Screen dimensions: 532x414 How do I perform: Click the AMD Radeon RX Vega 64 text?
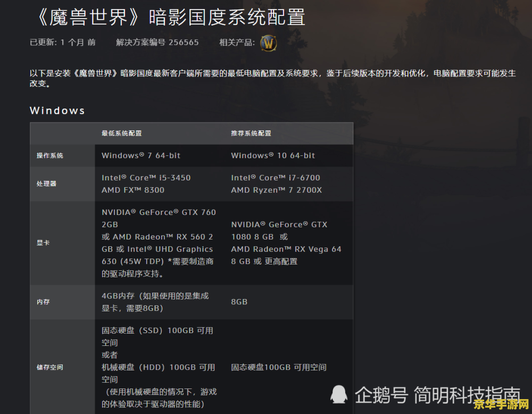click(286, 249)
